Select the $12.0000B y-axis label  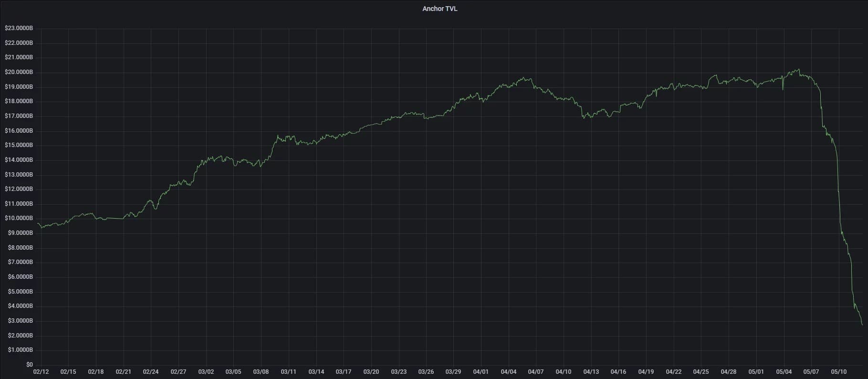click(x=19, y=189)
